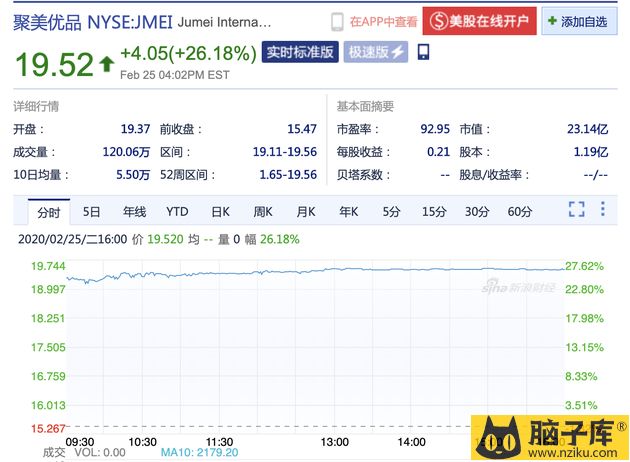Select the 分时 chart tab

(x=49, y=212)
